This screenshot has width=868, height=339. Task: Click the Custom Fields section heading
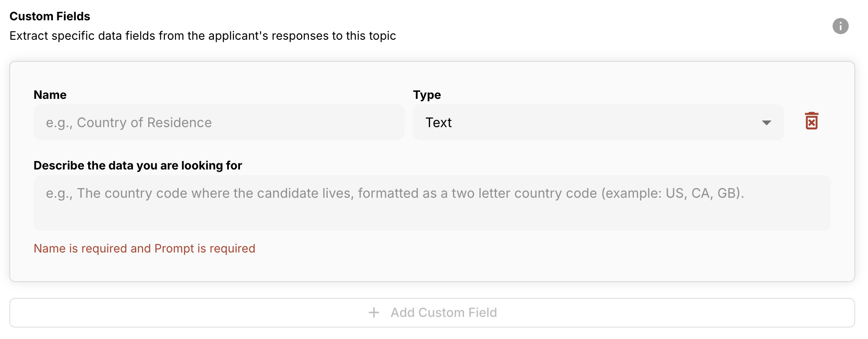point(50,16)
